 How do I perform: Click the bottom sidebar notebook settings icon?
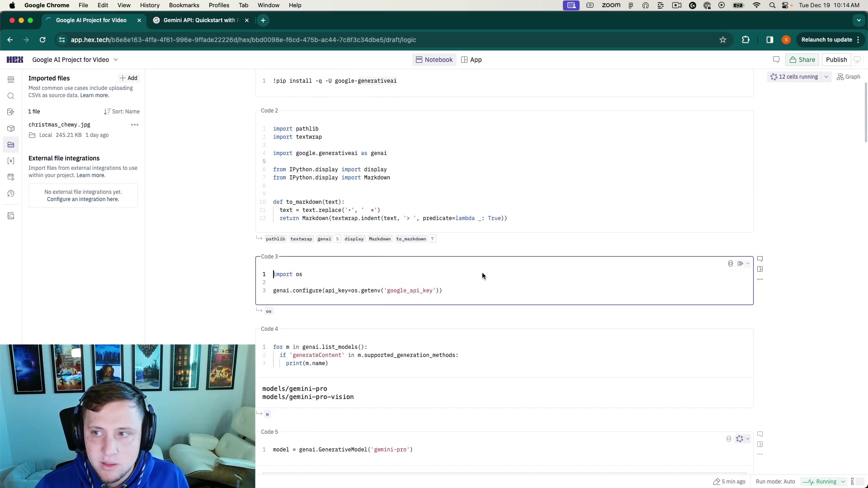pos(11,216)
